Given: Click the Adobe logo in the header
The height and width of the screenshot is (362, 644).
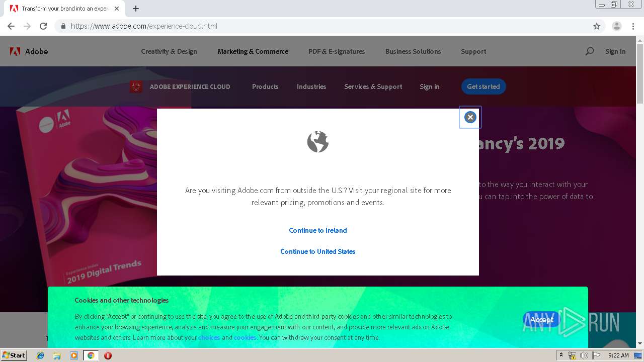Looking at the screenshot, I should tap(29, 51).
